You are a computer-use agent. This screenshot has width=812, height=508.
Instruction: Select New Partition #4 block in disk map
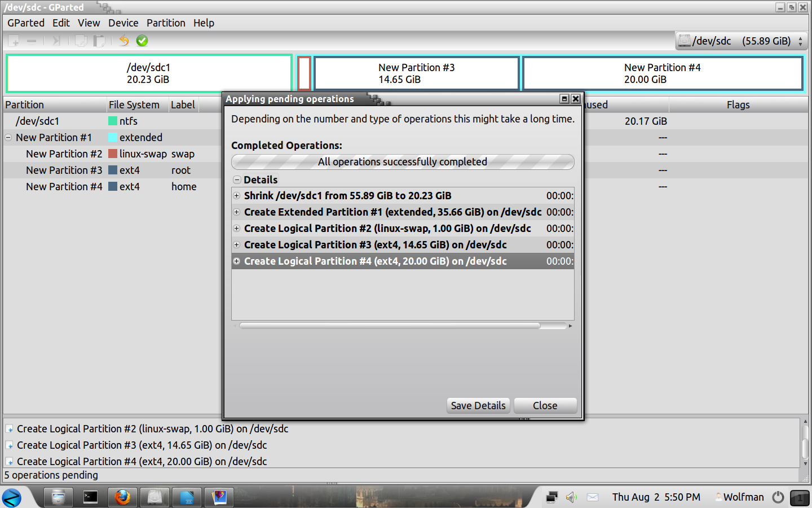click(x=663, y=73)
